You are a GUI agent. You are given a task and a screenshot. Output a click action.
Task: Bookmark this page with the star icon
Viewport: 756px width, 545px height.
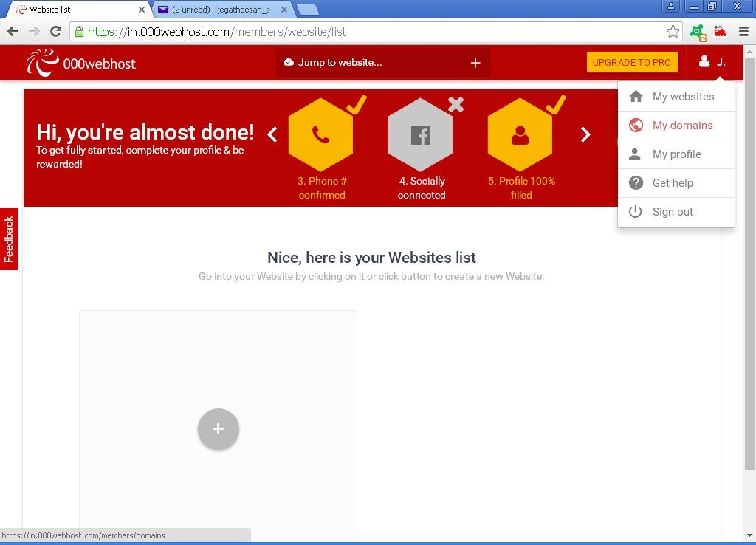click(x=673, y=32)
